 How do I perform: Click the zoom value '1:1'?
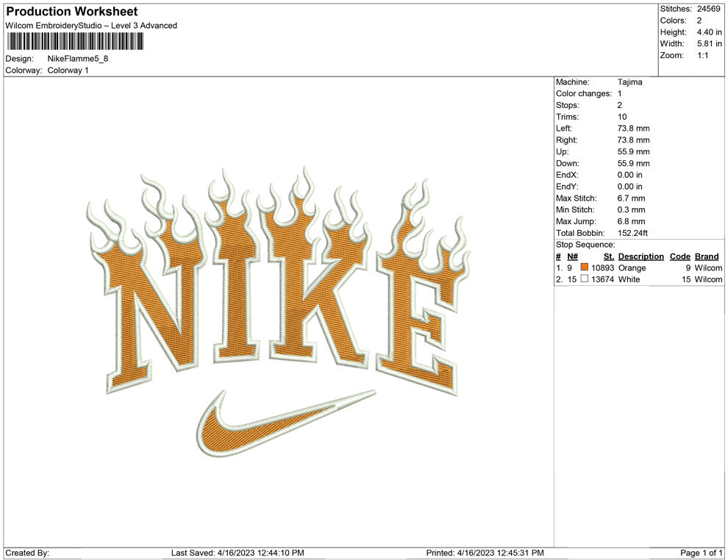tap(702, 55)
